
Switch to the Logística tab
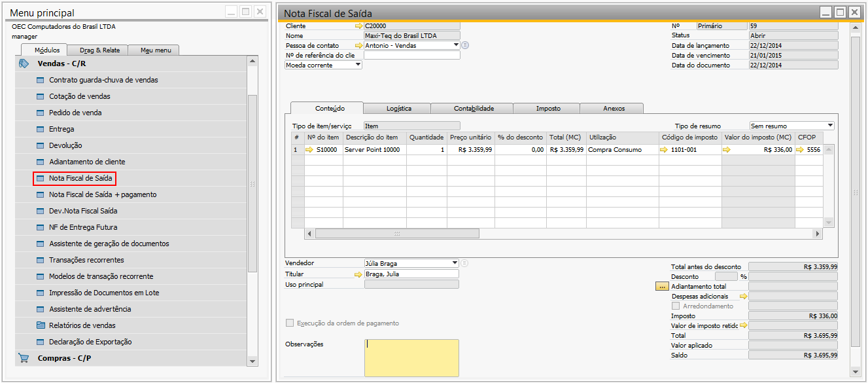398,108
